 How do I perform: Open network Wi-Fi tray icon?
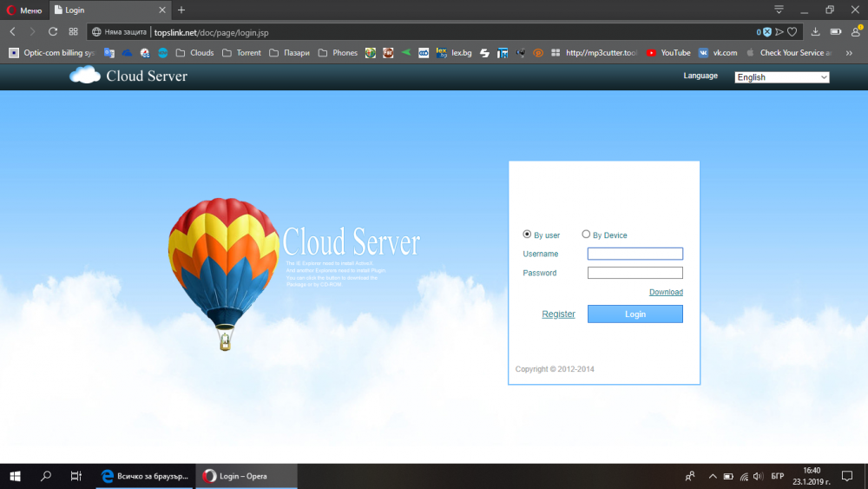tap(744, 476)
